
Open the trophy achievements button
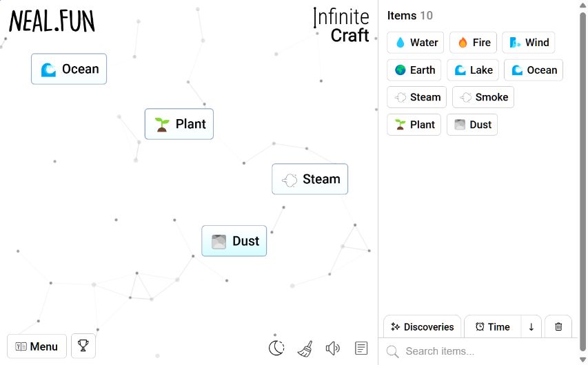point(83,346)
